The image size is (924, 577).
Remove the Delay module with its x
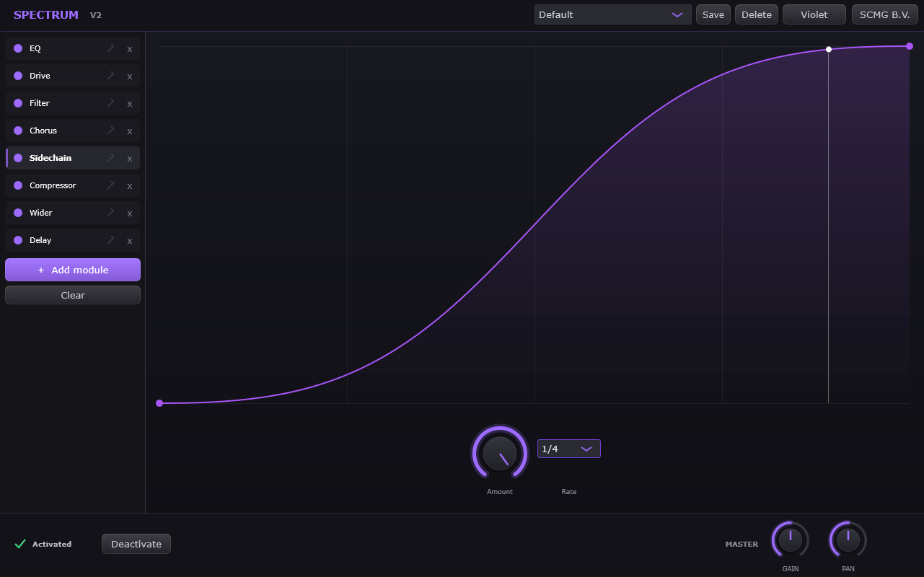[130, 241]
